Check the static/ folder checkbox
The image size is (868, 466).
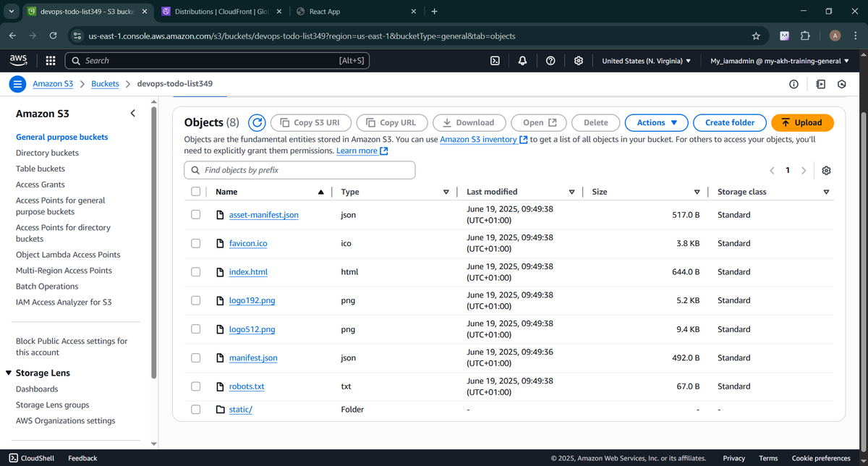[x=195, y=410]
